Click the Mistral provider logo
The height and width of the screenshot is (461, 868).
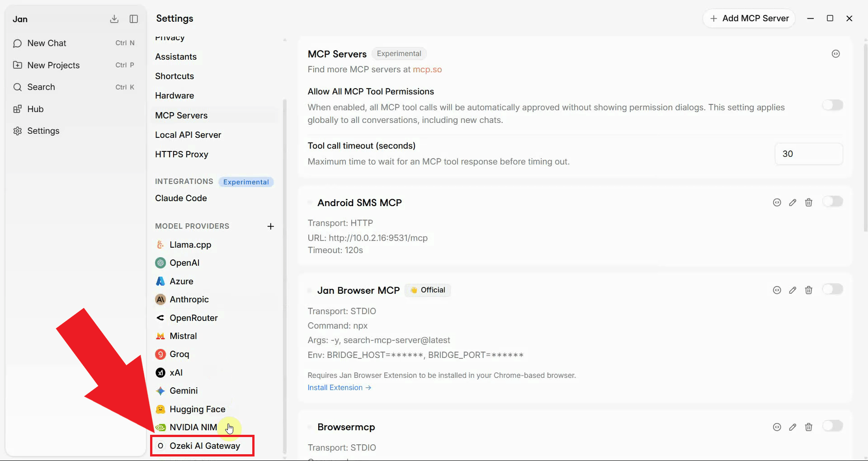point(160,336)
